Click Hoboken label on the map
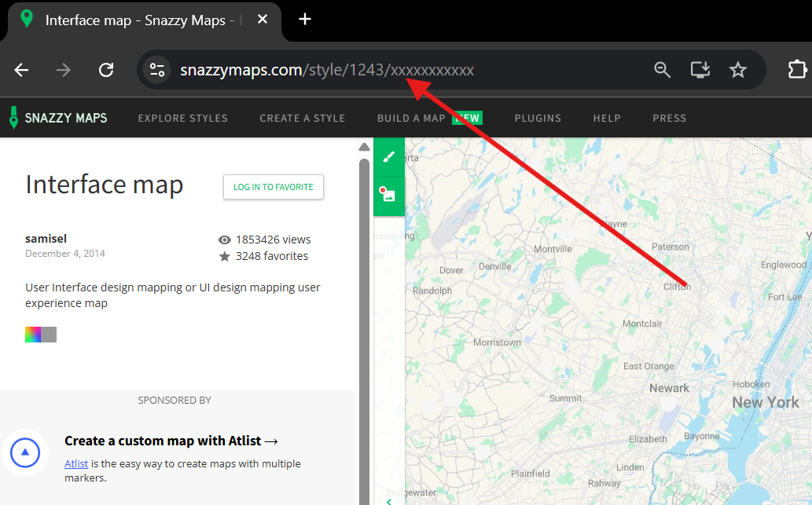The width and height of the screenshot is (812, 505). point(751,384)
